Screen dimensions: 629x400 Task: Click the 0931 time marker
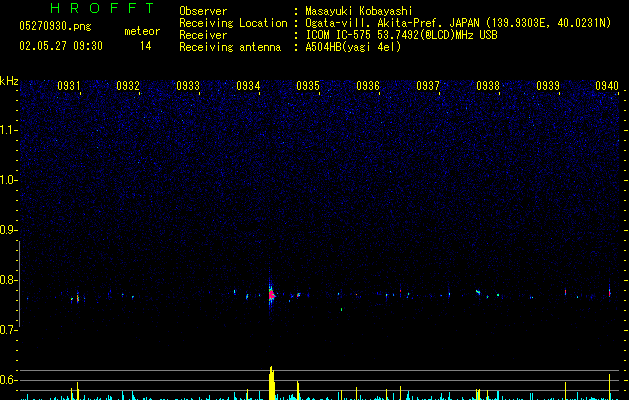[x=69, y=86]
